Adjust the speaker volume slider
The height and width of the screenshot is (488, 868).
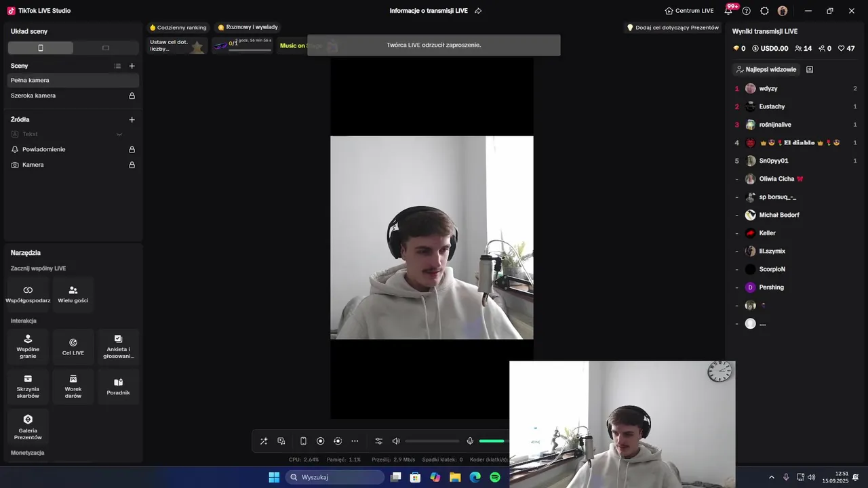[x=432, y=441]
